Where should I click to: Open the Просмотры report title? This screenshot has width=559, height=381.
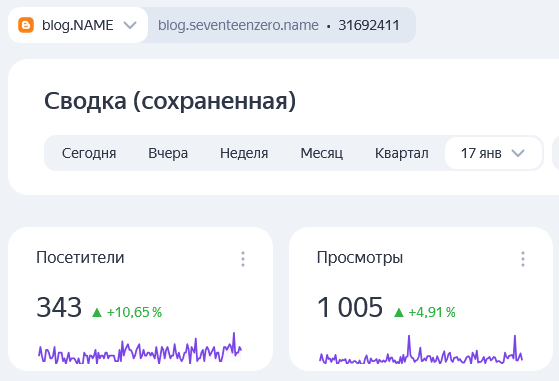tap(360, 257)
